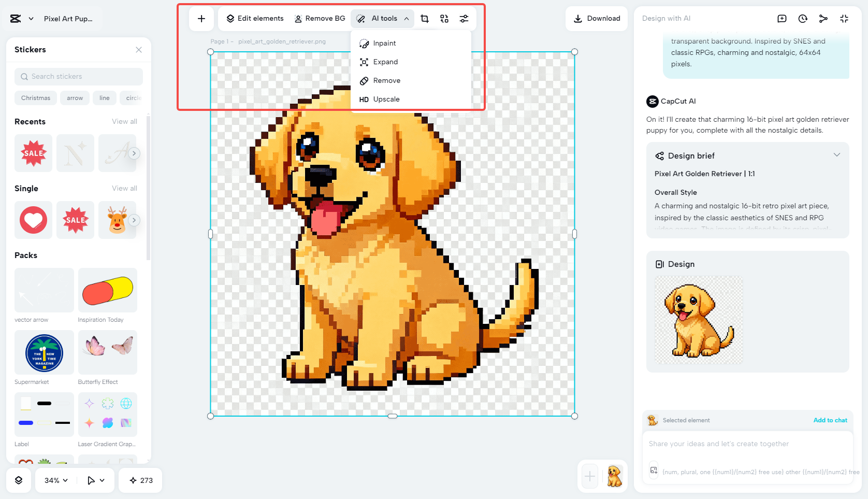Open the zoom level 34% dropdown
868x499 pixels.
55,480
